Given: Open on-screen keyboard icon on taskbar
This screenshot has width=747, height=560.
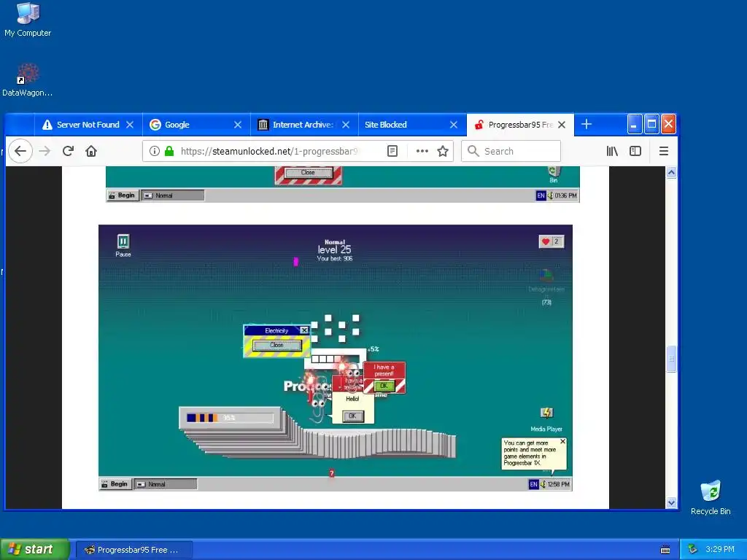Looking at the screenshot, I should [x=665, y=550].
